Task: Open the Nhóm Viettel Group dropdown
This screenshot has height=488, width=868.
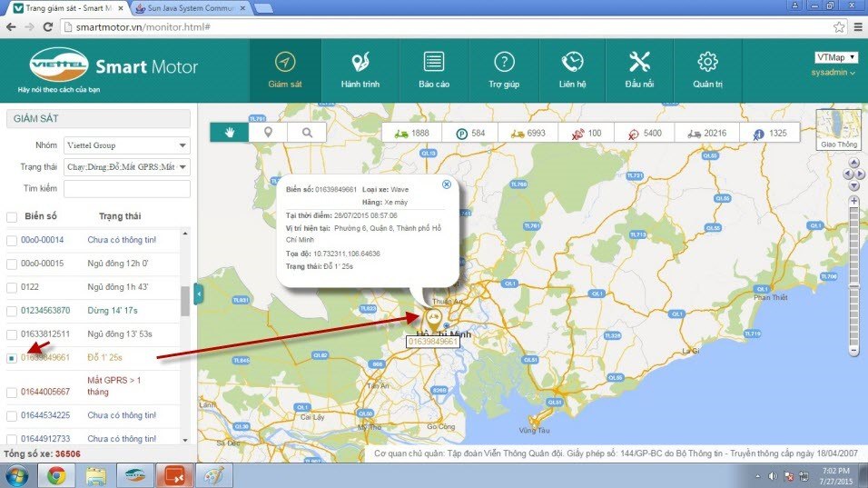Action: (x=126, y=145)
